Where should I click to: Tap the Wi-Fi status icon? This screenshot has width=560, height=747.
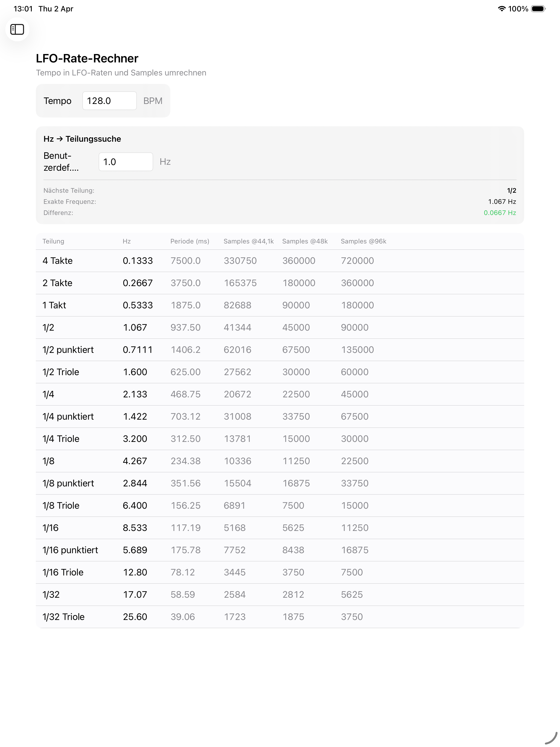502,9
